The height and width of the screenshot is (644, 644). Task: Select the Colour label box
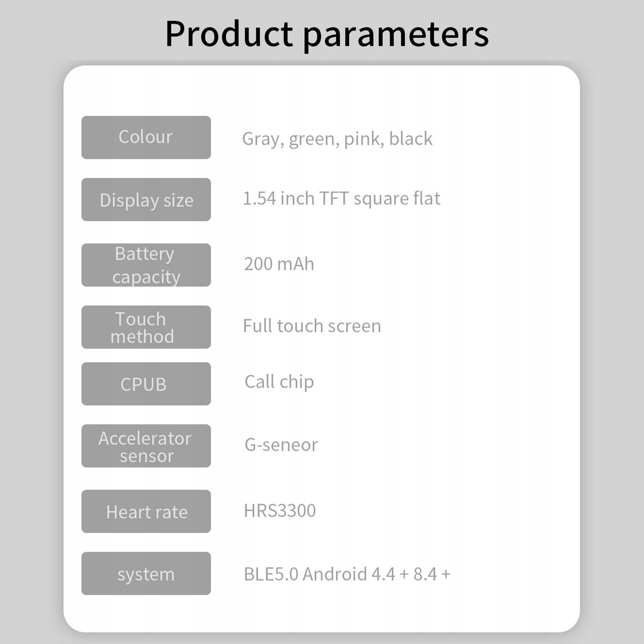pyautogui.click(x=146, y=137)
